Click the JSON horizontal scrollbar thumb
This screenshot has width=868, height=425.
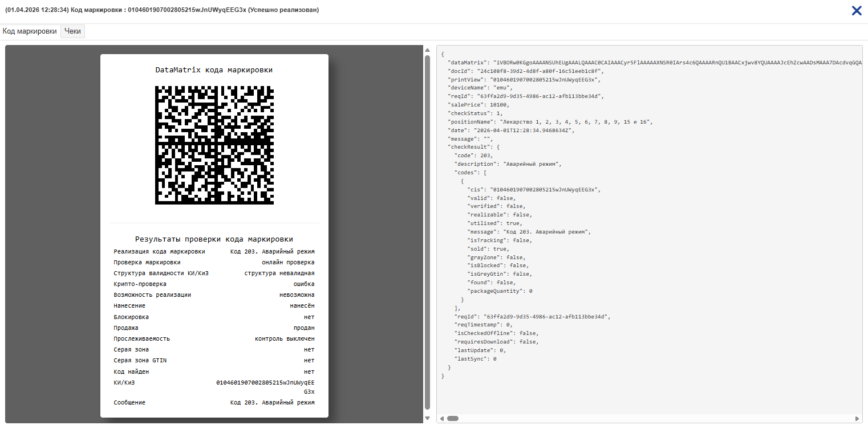[x=452, y=418]
